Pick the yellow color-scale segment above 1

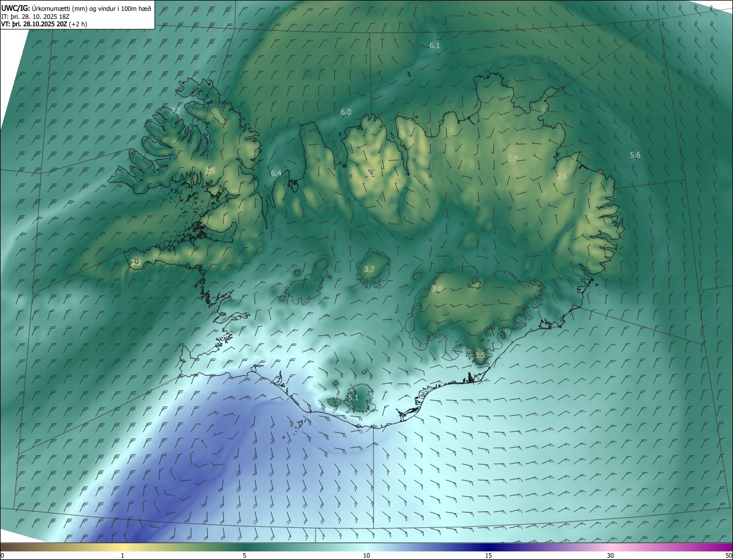coord(123,547)
